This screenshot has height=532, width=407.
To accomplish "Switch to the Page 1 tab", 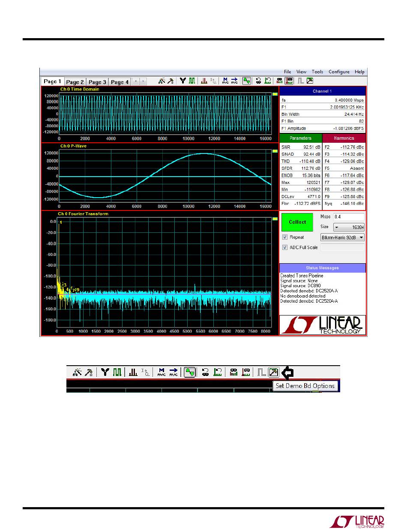I will pyautogui.click(x=53, y=81).
